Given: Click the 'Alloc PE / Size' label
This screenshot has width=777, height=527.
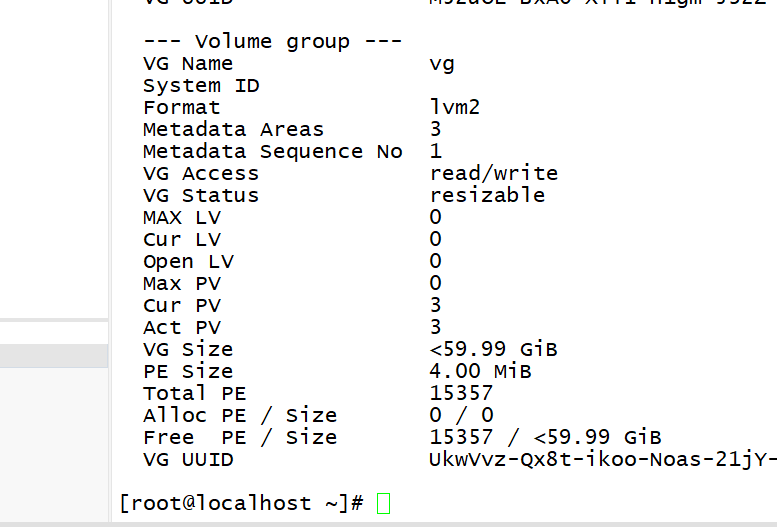Looking at the screenshot, I should 240,415.
